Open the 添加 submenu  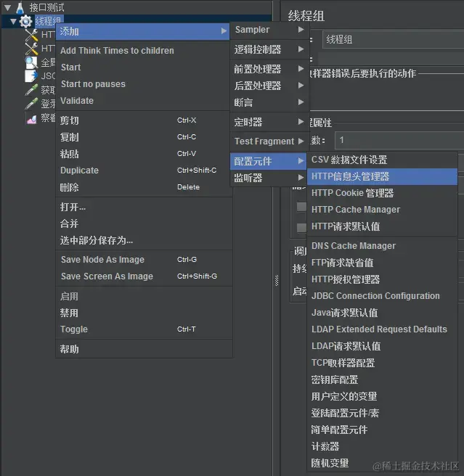click(142, 31)
